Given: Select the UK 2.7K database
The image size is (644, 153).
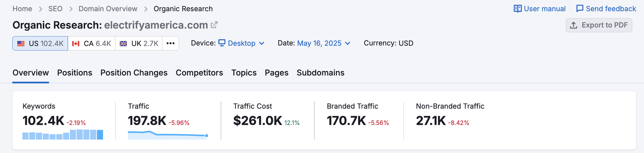Looking at the screenshot, I should [x=139, y=43].
